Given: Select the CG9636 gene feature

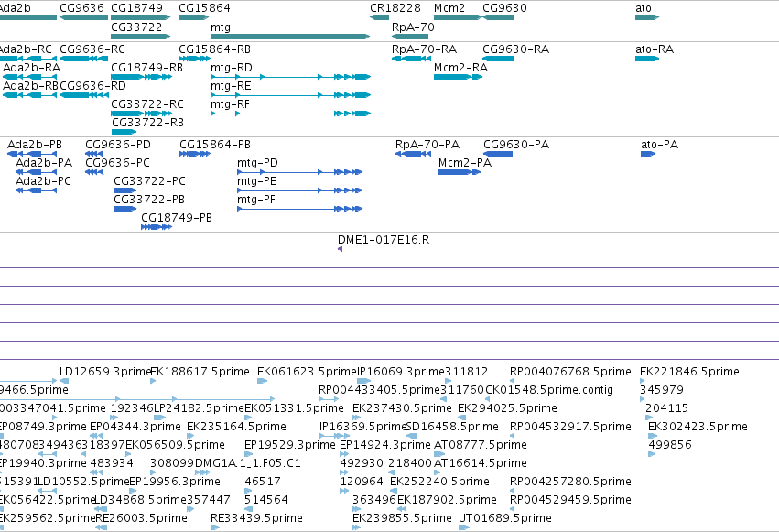Looking at the screenshot, I should pyautogui.click(x=83, y=17).
